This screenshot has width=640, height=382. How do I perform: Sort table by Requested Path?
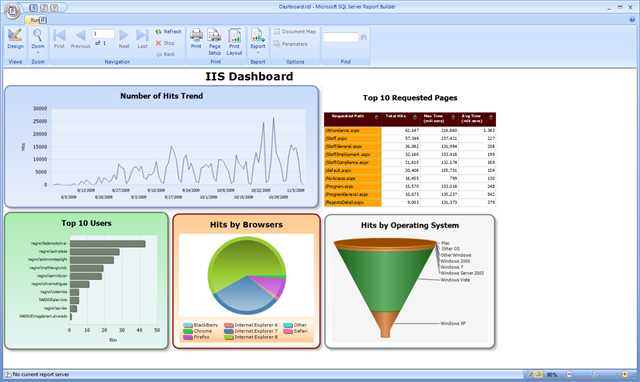[376, 118]
